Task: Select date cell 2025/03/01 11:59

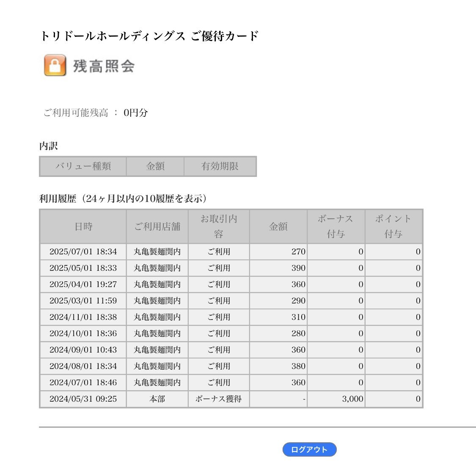Action: click(83, 301)
